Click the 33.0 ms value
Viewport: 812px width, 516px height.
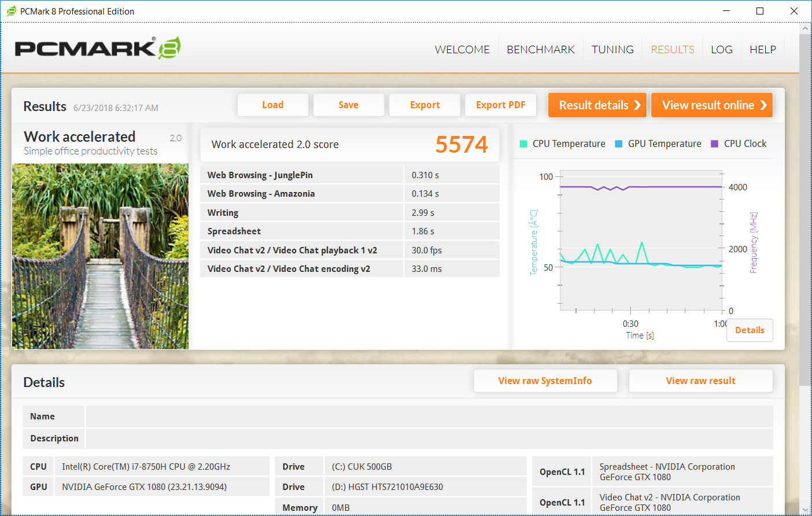tap(427, 269)
